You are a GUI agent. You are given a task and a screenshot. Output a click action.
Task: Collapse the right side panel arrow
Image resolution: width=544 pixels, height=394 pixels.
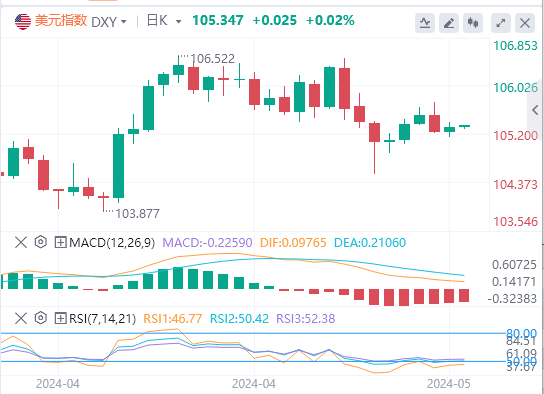click(535, 110)
